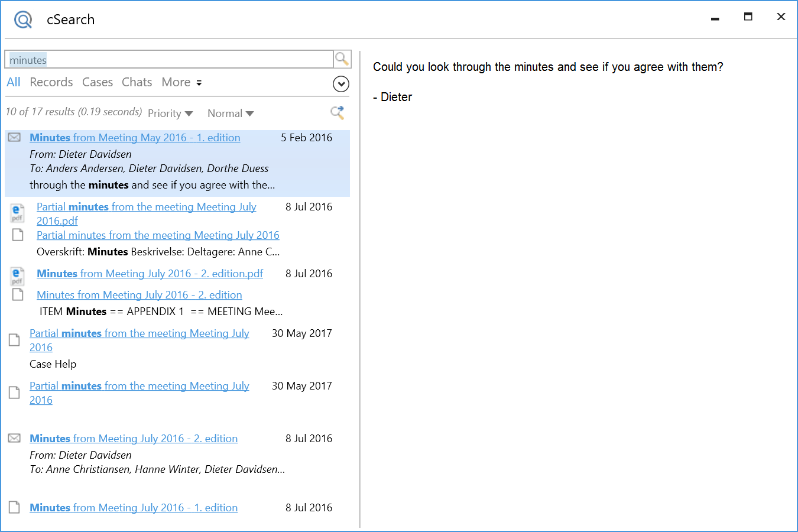798x532 pixels.
Task: Click the search-and-share icon beside Normal
Action: pos(338,112)
